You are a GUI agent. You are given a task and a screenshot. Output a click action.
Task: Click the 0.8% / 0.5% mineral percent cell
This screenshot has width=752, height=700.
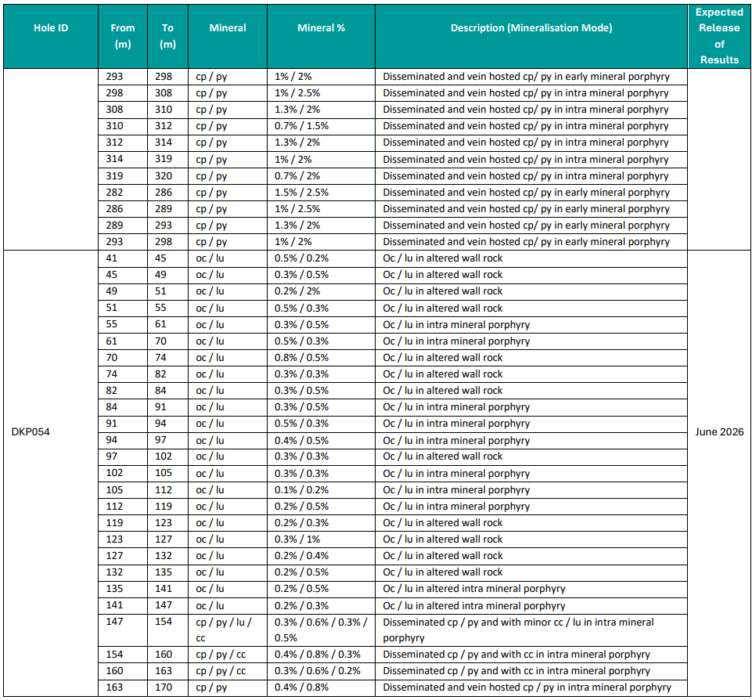pos(321,358)
